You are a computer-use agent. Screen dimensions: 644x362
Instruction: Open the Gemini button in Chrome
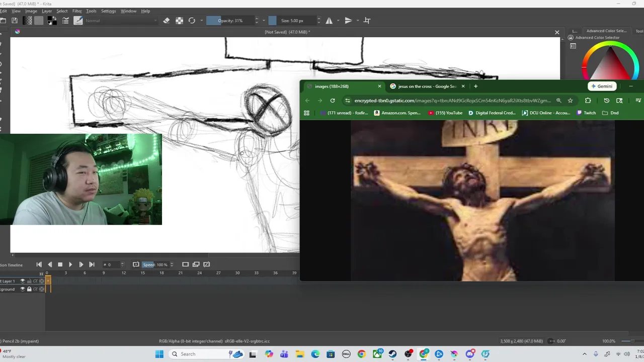click(x=602, y=86)
